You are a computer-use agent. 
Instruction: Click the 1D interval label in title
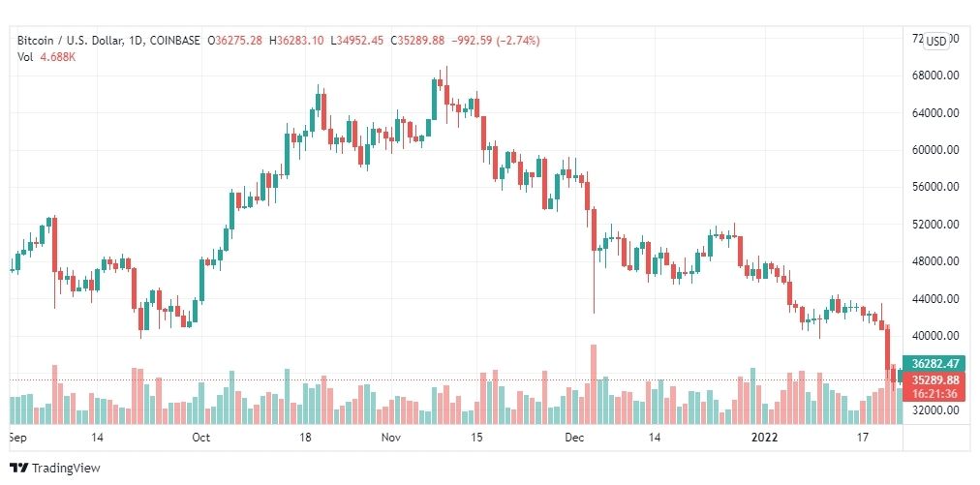coord(135,41)
